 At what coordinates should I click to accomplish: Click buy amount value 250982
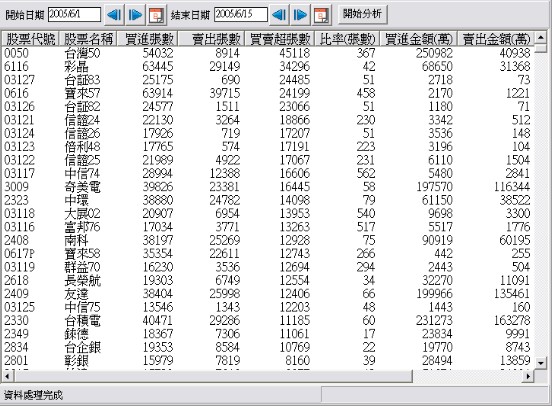click(x=434, y=53)
